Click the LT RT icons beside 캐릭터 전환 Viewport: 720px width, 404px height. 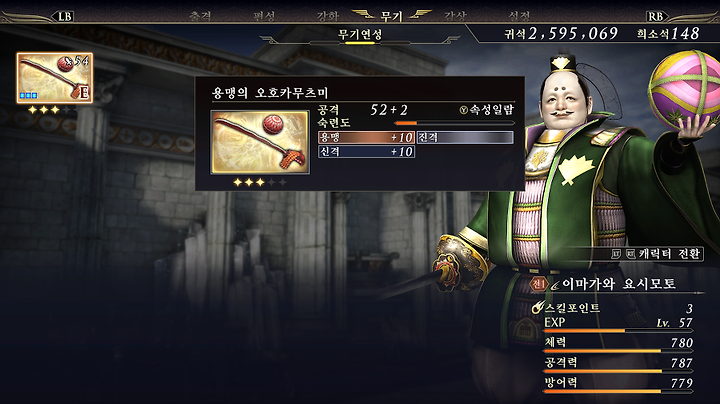click(624, 254)
